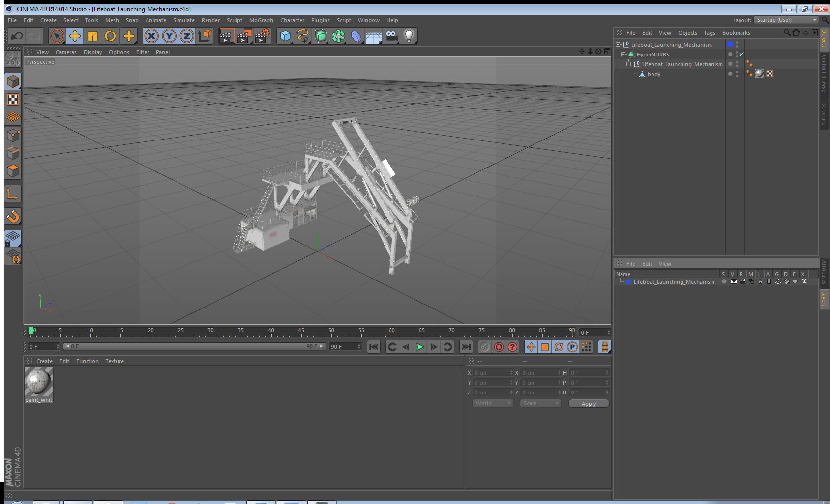The width and height of the screenshot is (830, 504).
Task: Toggle Autokeying record button
Action: 499,347
